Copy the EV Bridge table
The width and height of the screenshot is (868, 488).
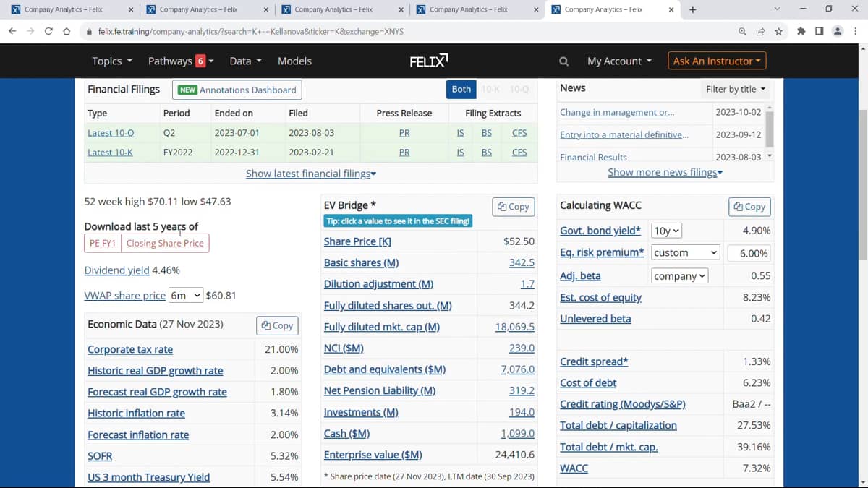pos(514,206)
